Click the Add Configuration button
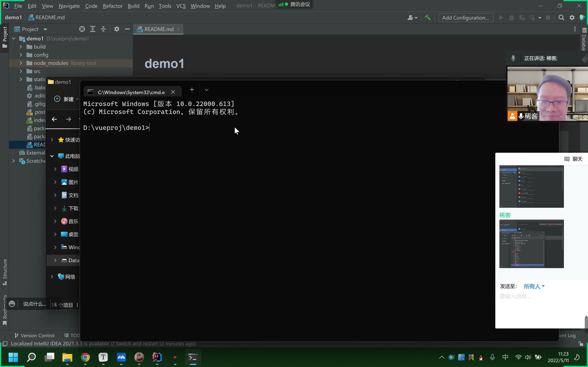Screen dimensions: 588x367 (465, 18)
